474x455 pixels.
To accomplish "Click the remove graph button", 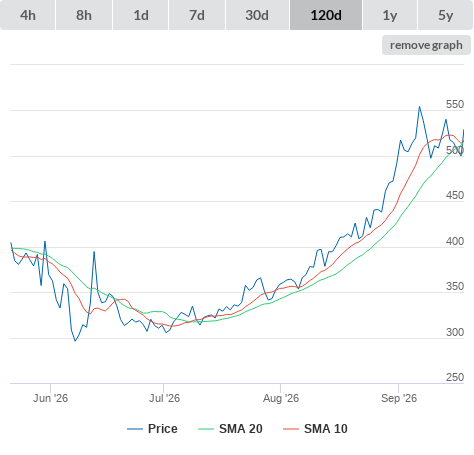I will [426, 45].
